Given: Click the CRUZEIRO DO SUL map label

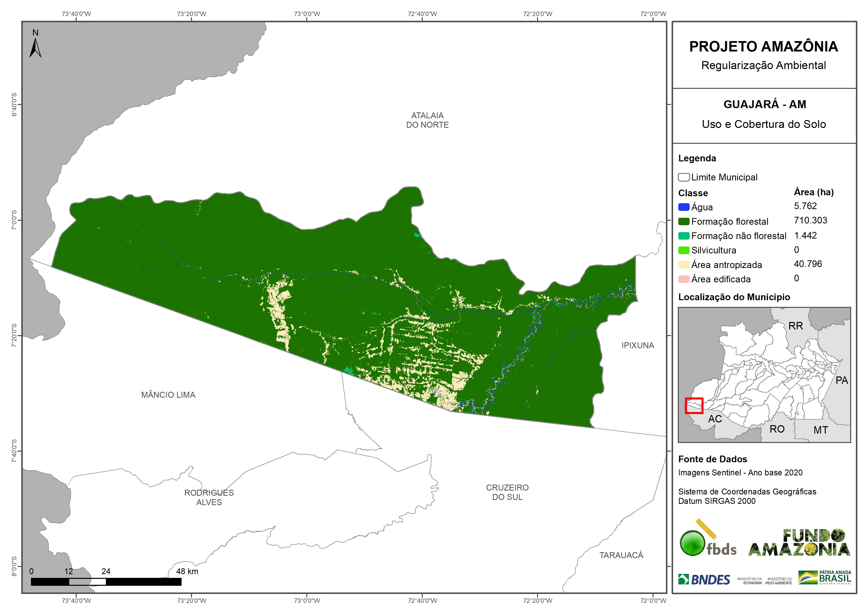Looking at the screenshot, I should [x=507, y=492].
